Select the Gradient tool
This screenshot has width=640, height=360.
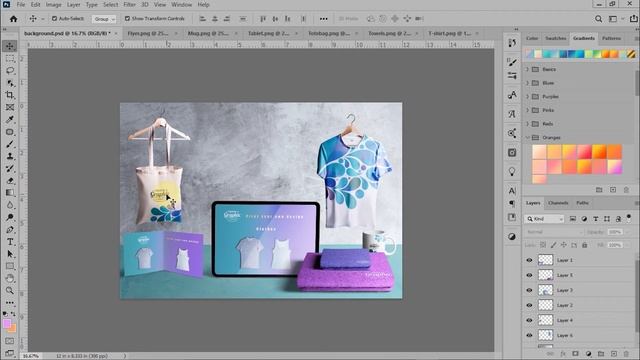click(x=10, y=193)
